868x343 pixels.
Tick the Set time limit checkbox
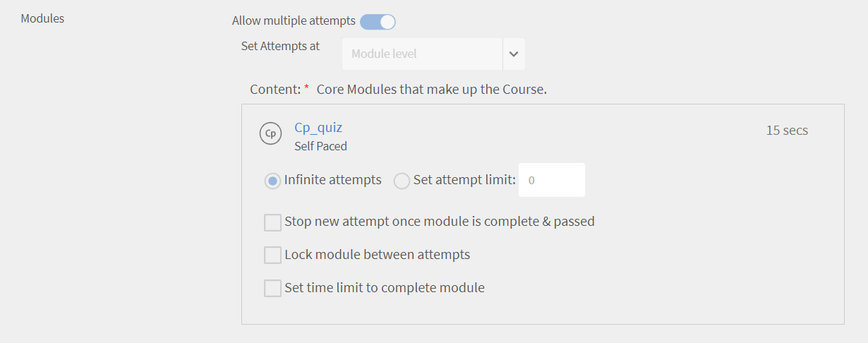pos(272,288)
